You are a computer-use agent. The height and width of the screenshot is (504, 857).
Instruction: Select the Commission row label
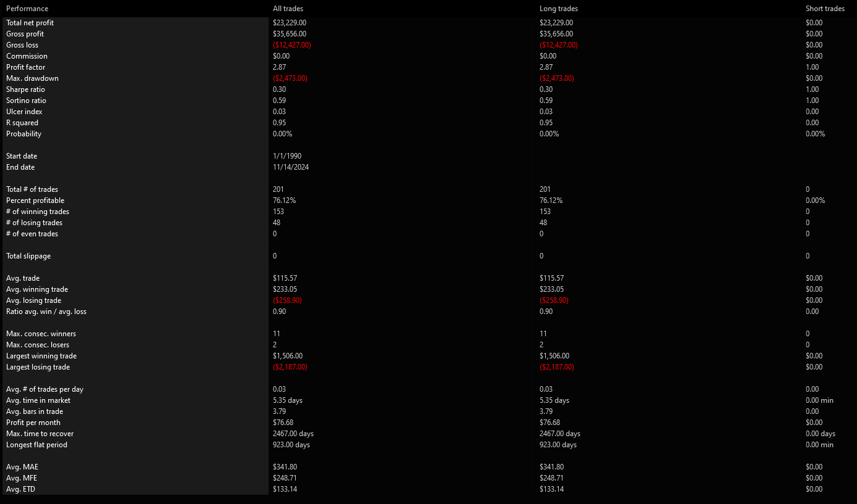click(x=27, y=56)
